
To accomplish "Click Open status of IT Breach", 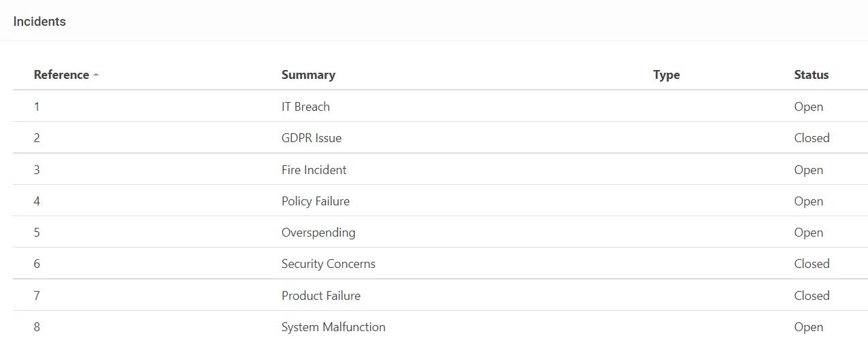I will click(x=808, y=107).
